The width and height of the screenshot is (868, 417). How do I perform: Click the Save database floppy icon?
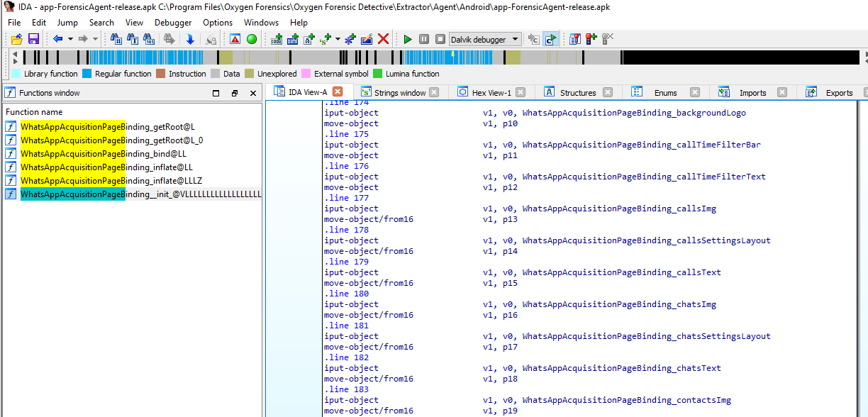[x=33, y=39]
